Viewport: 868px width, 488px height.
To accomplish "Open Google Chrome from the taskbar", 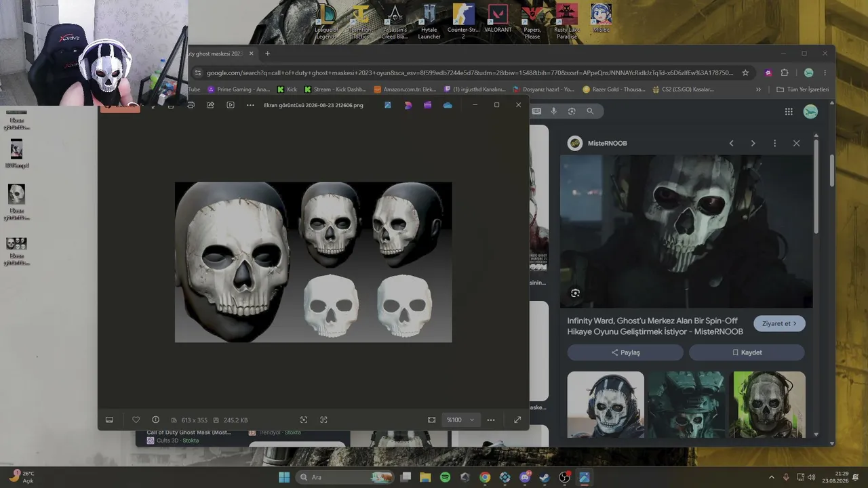I will click(x=485, y=477).
